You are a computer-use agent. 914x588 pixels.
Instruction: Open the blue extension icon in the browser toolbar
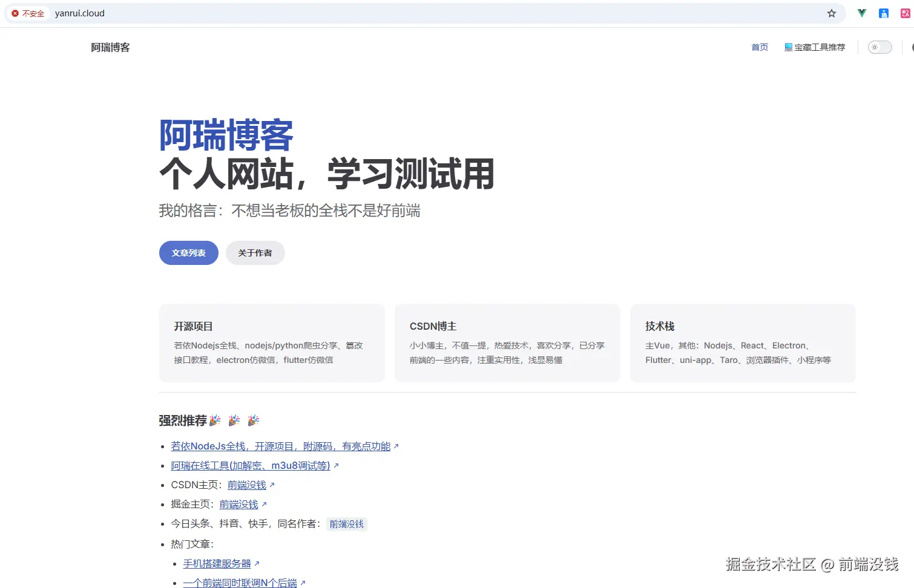884,13
